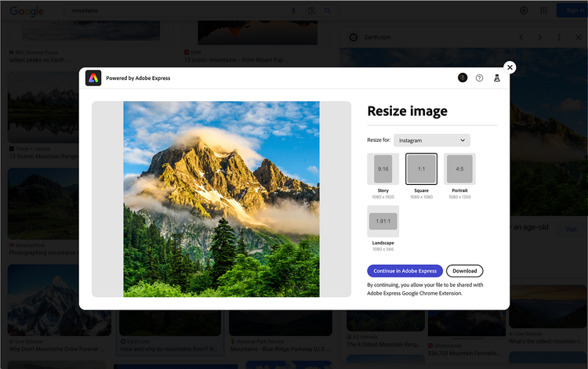Open '536,703 Mountain Formatio...' Shutterstock result

pyautogui.click(x=464, y=353)
